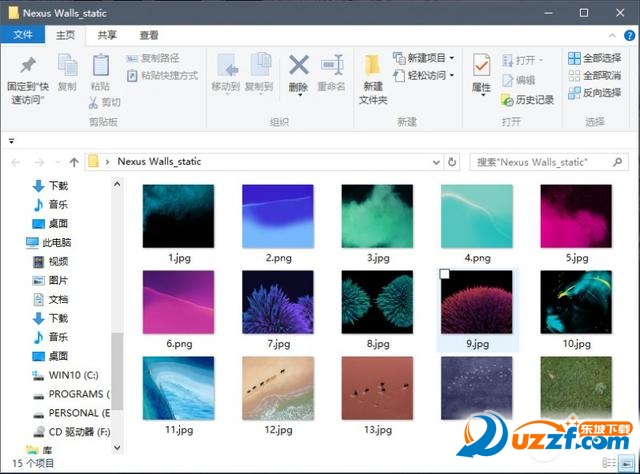Expand the address bar history dropdown

pos(436,162)
